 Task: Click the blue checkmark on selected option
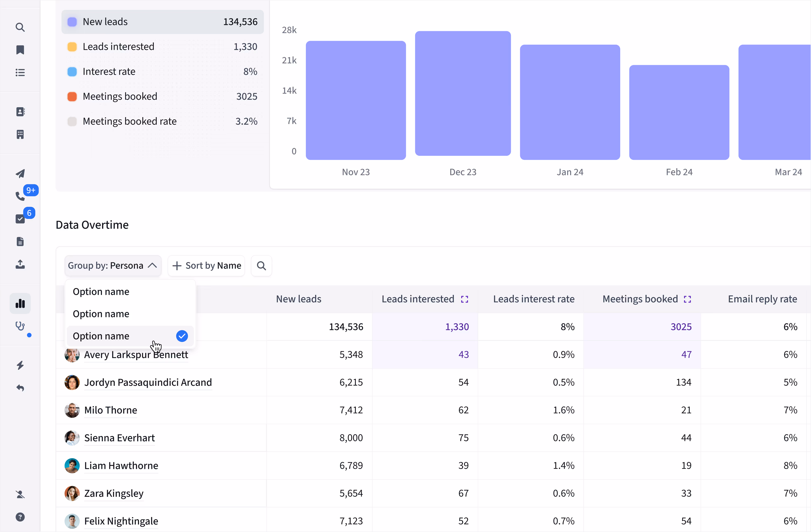point(182,336)
